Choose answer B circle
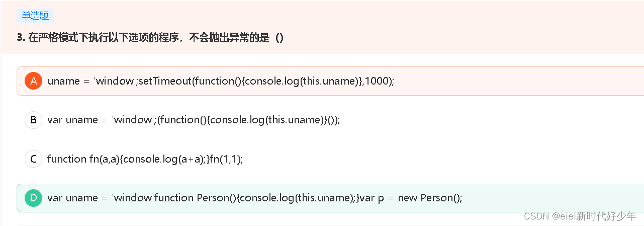 (x=33, y=120)
